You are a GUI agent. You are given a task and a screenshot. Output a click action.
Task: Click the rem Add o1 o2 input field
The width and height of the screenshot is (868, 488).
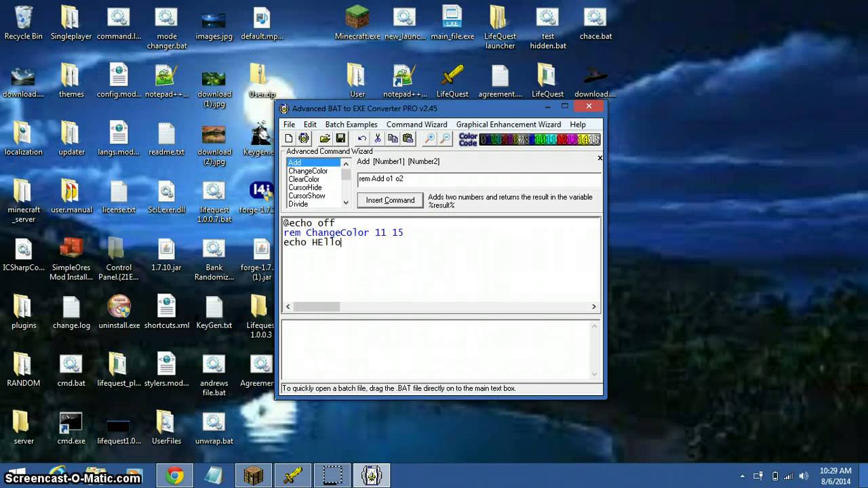coord(479,179)
